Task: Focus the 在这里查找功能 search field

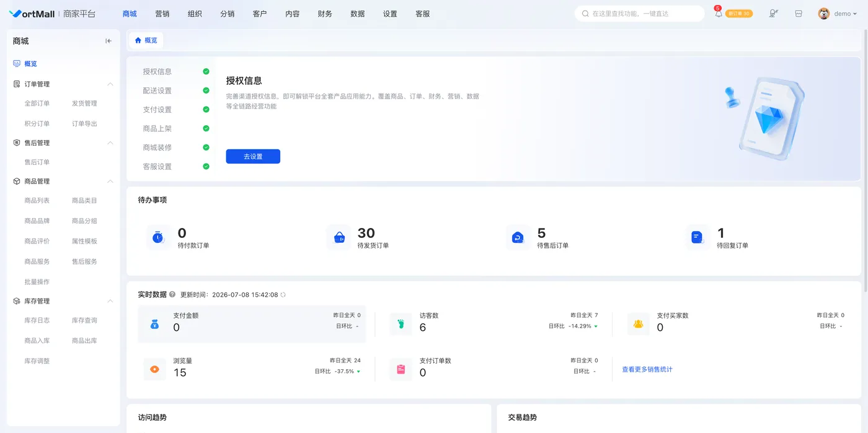Action: pyautogui.click(x=640, y=14)
